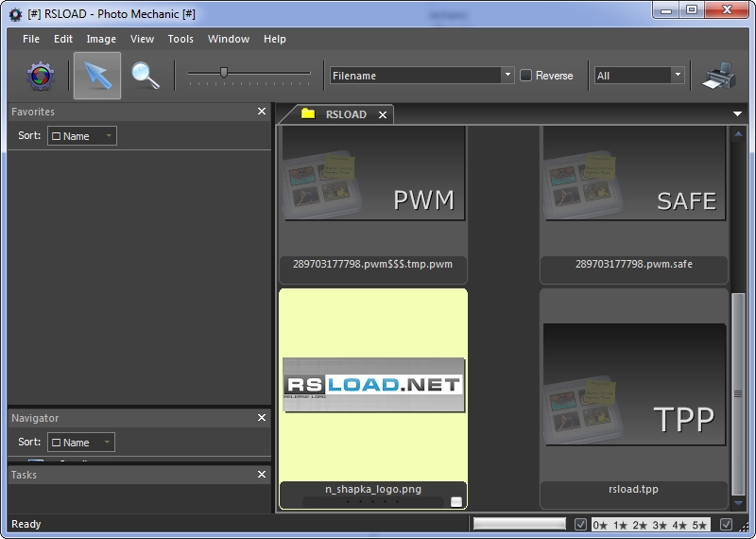This screenshot has height=539, width=756.
Task: Close the Favorites panel
Action: [x=262, y=112]
